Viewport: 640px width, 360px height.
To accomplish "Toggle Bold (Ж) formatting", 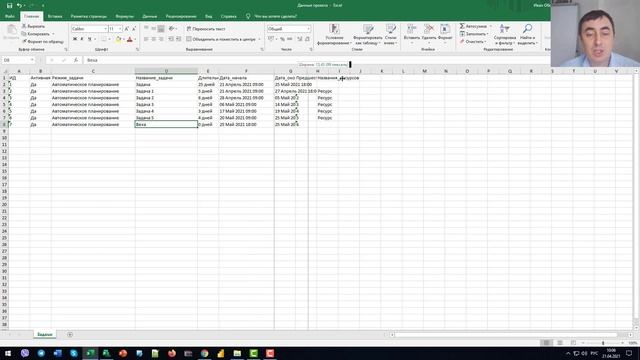I will 75,39.
